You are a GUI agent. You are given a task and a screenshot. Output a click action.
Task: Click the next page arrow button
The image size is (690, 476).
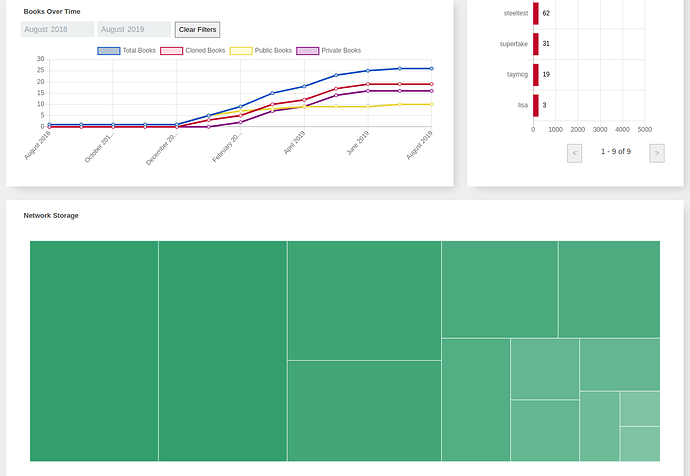pos(656,153)
